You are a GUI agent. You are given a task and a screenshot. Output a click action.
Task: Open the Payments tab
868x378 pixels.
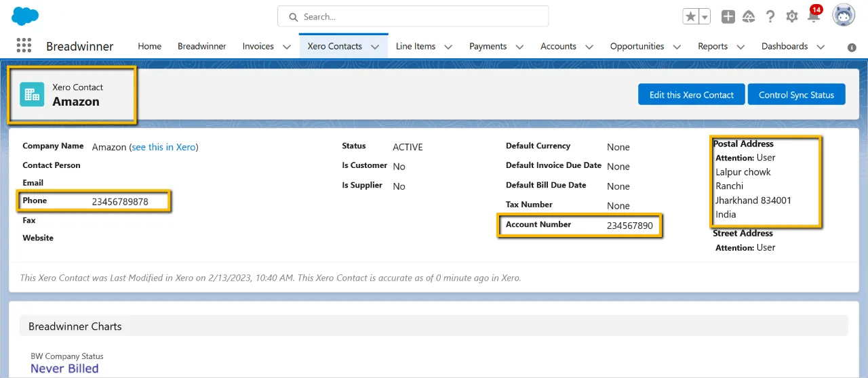tap(488, 46)
